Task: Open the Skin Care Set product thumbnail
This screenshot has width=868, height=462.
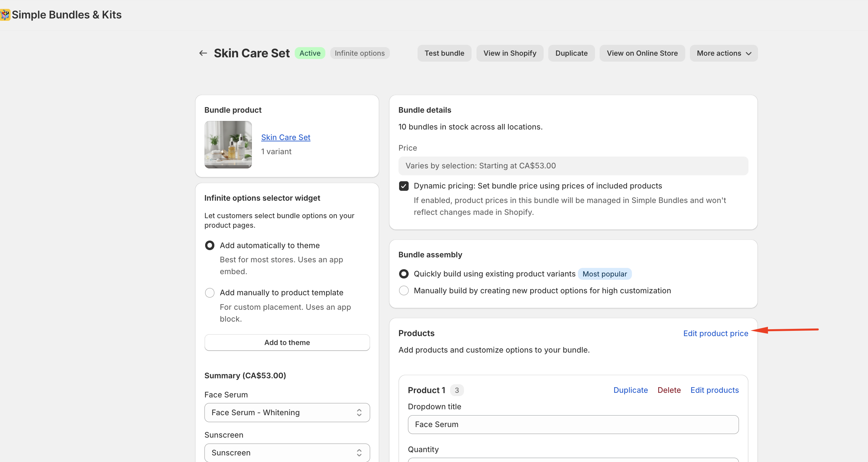Action: point(228,145)
